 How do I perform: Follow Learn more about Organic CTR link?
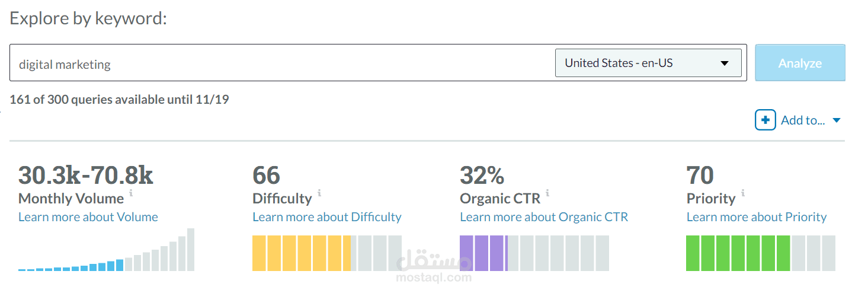click(x=544, y=217)
